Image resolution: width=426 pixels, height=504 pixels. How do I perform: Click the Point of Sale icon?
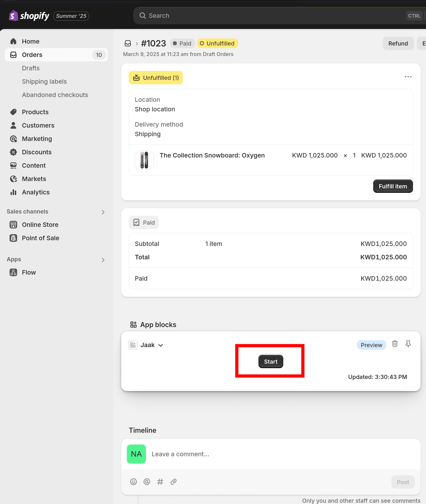pos(13,238)
